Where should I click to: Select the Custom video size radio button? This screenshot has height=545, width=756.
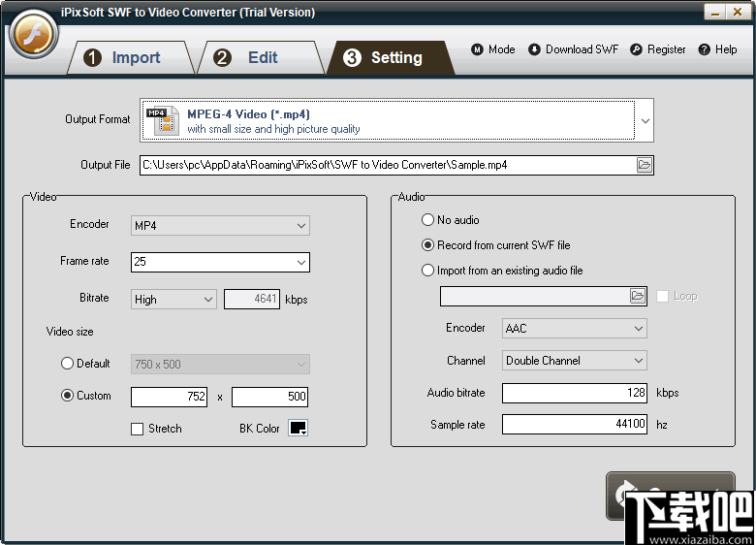(x=67, y=396)
